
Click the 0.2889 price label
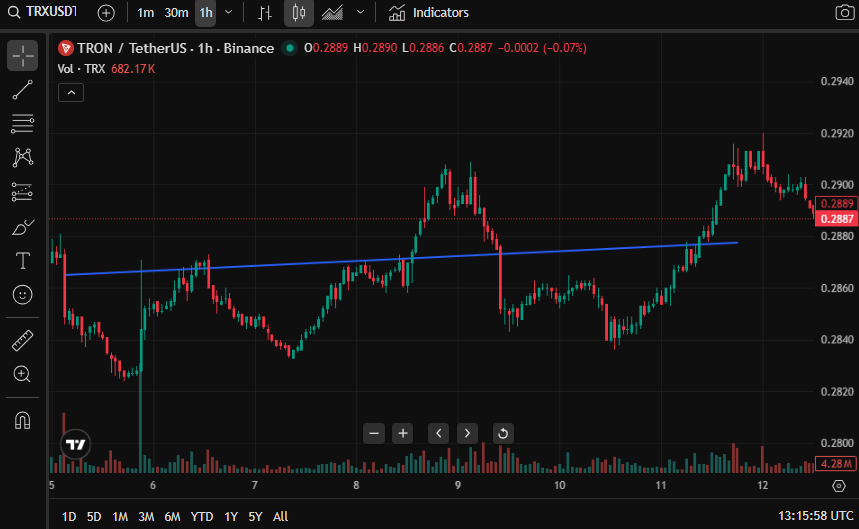[x=836, y=204]
